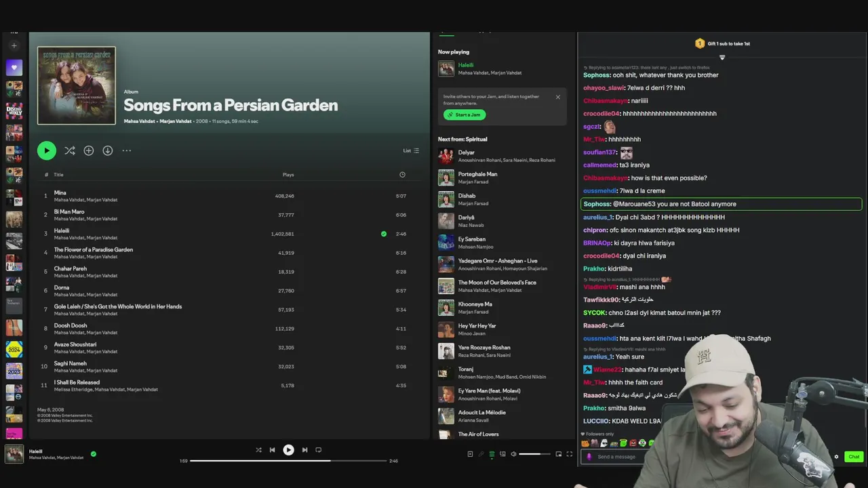868x488 pixels.
Task: Click the duration clock column header
Action: (402, 175)
